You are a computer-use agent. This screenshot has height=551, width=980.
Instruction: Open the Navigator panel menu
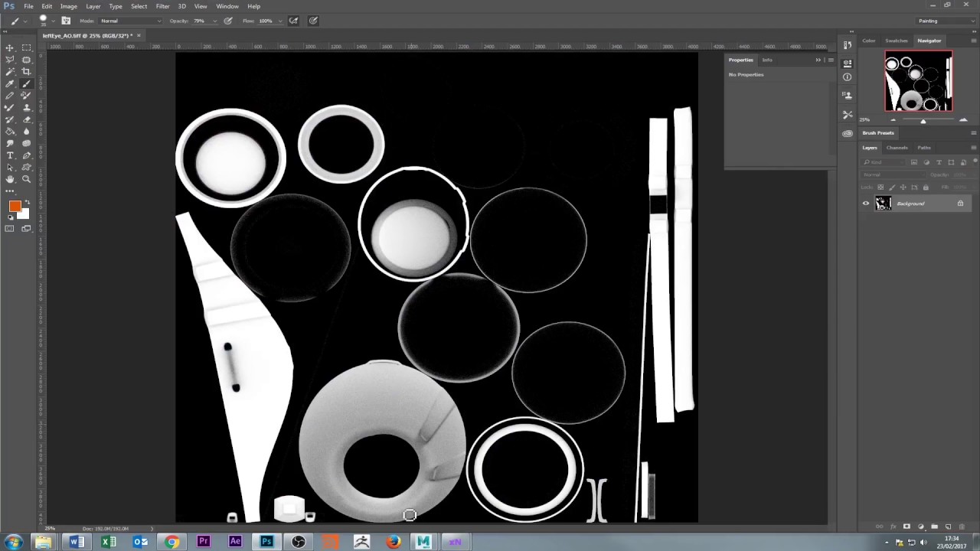pos(973,41)
